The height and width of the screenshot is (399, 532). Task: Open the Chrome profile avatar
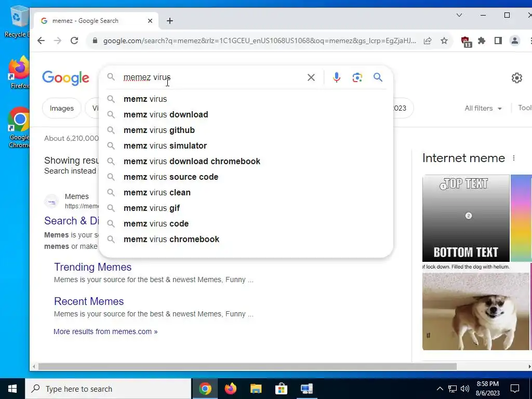[515, 41]
